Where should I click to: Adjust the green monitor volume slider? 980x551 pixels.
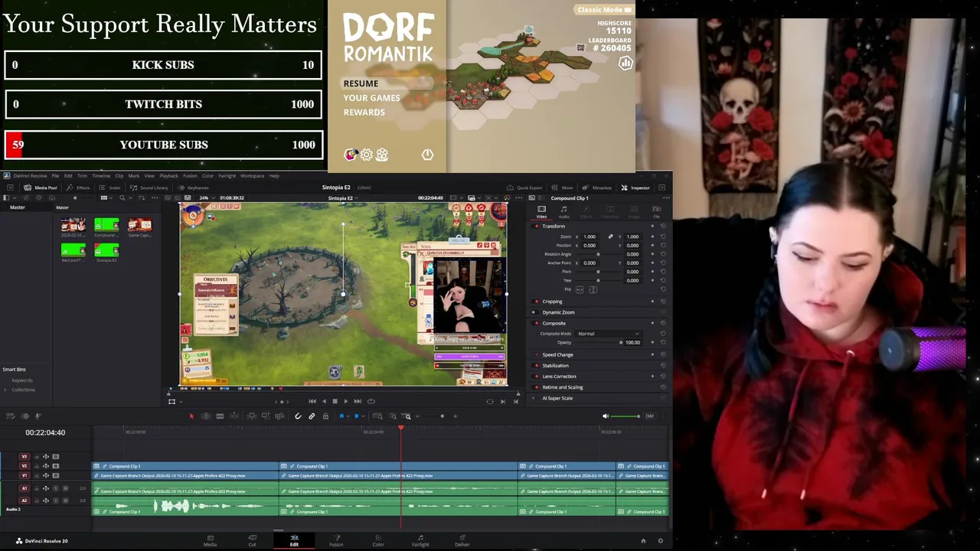pos(626,416)
